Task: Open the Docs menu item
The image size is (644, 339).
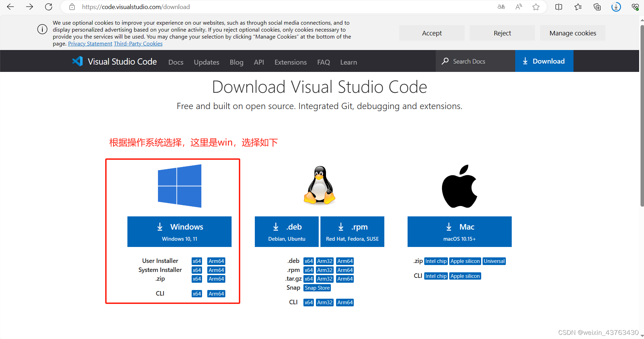Action: [x=176, y=62]
